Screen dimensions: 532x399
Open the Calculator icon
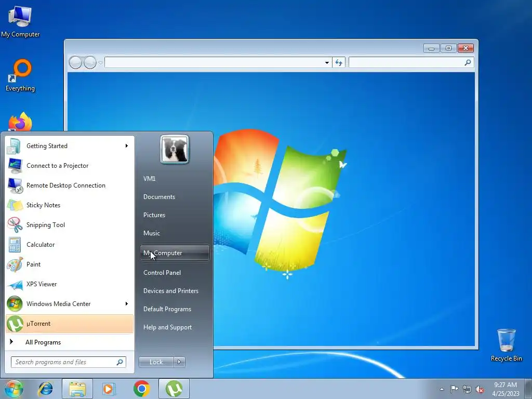tap(15, 245)
